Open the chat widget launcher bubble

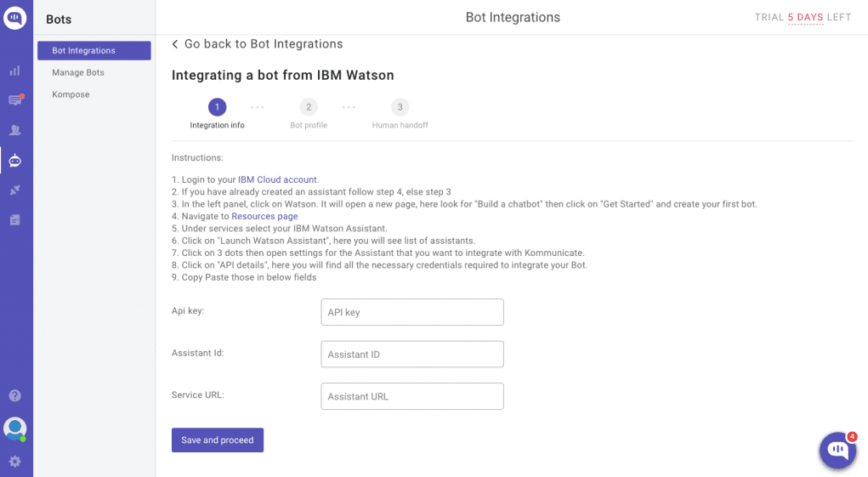tap(837, 450)
